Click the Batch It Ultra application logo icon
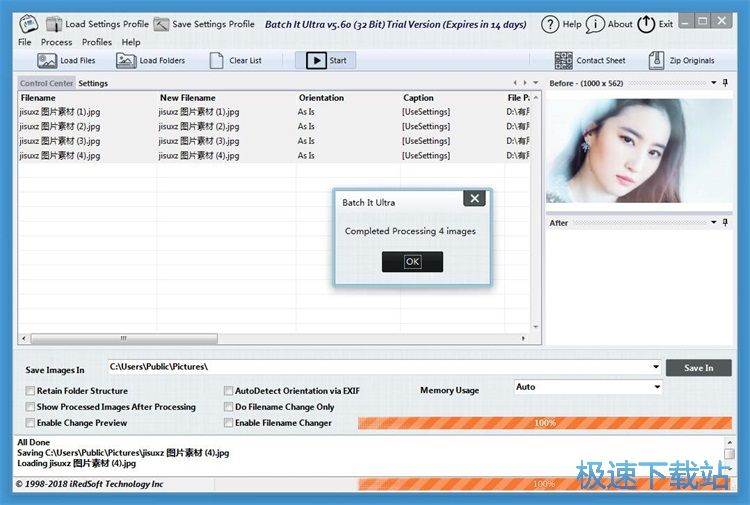 pyautogui.click(x=28, y=23)
